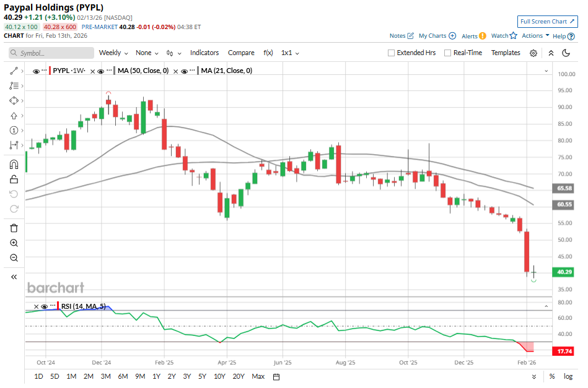
Task: Remove the MA (21, Close, 0) indicator
Action: [x=175, y=71]
